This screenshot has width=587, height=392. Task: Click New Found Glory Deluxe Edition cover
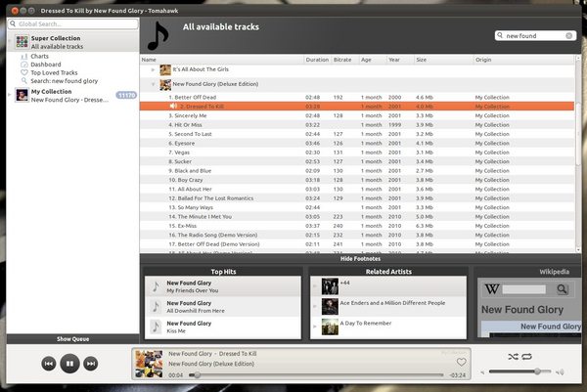coord(165,84)
